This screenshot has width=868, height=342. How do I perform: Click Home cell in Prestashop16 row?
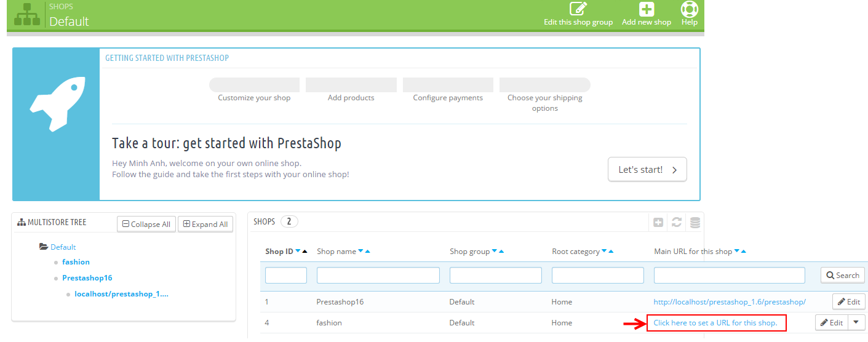pos(562,301)
